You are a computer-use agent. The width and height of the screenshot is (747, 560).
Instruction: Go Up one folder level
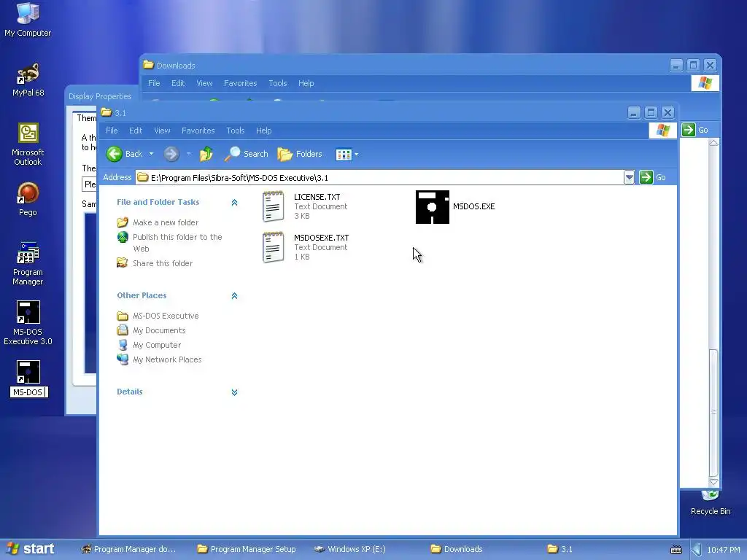click(x=206, y=154)
